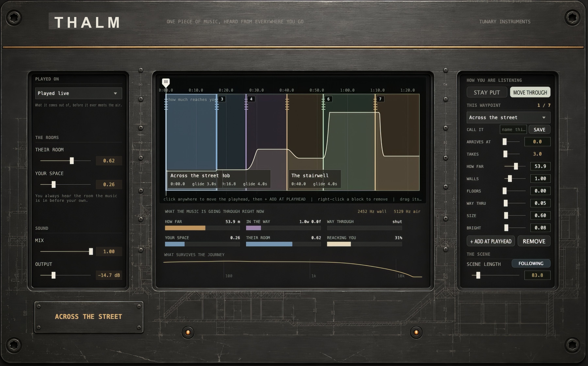Image resolution: width=588 pixels, height=366 pixels.
Task: Switch listening mode to MOVE THROUGH
Action: pyautogui.click(x=530, y=92)
